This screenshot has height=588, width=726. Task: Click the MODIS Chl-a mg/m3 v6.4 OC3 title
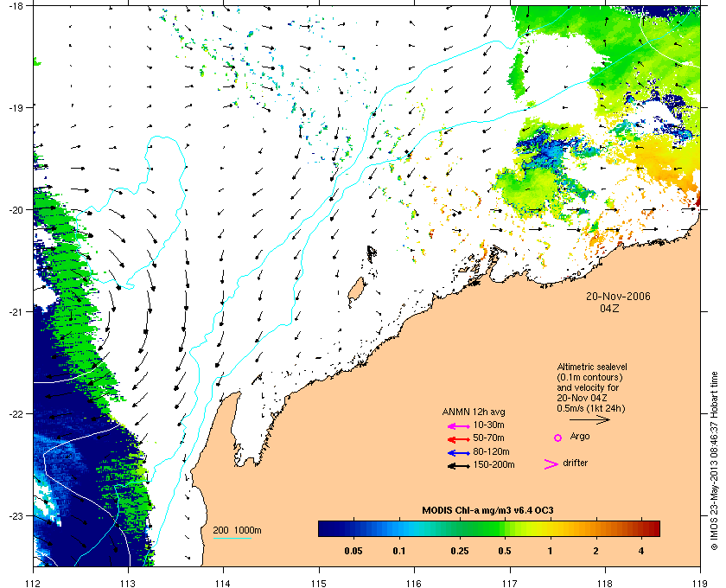click(x=488, y=511)
